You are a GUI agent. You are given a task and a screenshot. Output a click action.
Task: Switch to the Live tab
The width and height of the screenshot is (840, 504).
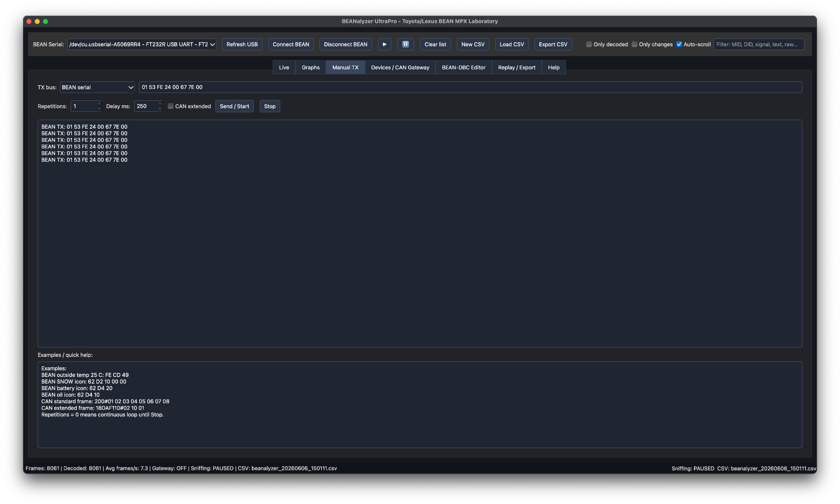(x=284, y=68)
